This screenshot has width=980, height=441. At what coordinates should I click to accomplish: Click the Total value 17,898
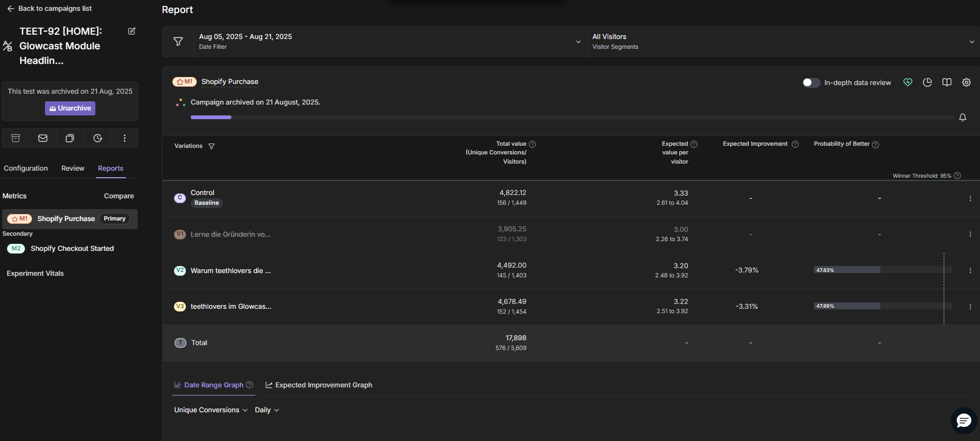pos(516,338)
